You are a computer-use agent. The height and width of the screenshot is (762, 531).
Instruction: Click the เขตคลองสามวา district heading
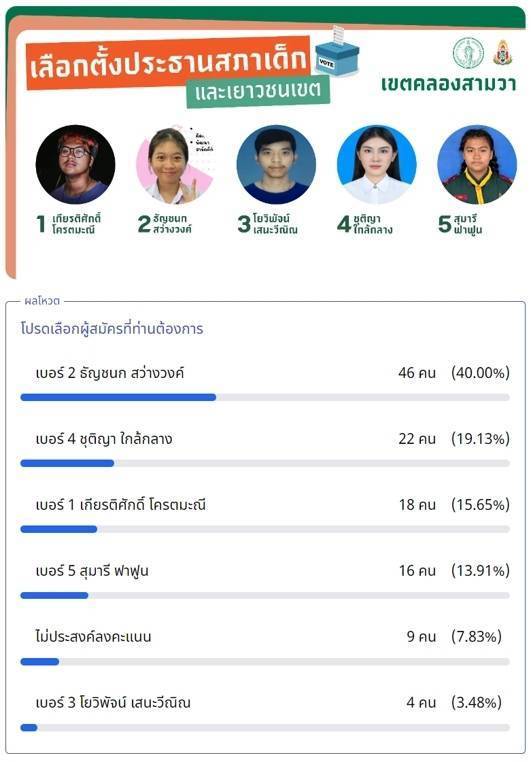click(448, 84)
